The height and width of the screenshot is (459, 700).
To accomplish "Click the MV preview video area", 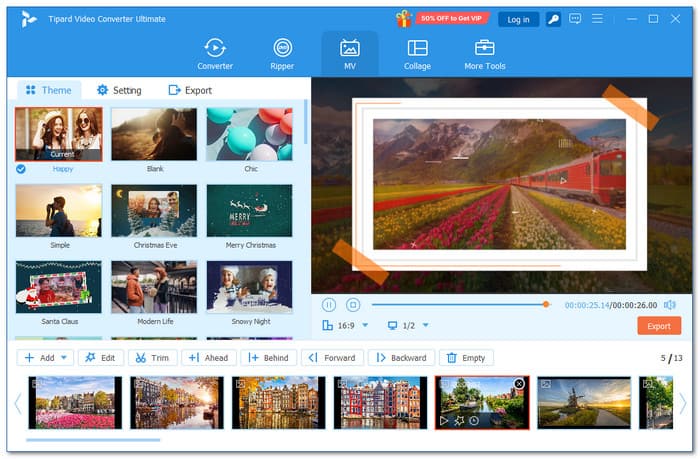I will click(502, 185).
